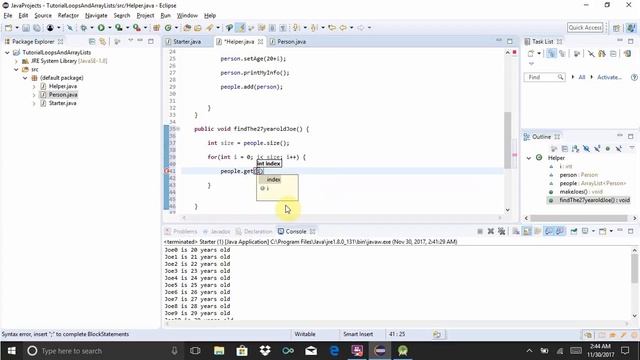This screenshot has height=360, width=640.
Task: Click the New Java Class icon
Action: point(168,28)
